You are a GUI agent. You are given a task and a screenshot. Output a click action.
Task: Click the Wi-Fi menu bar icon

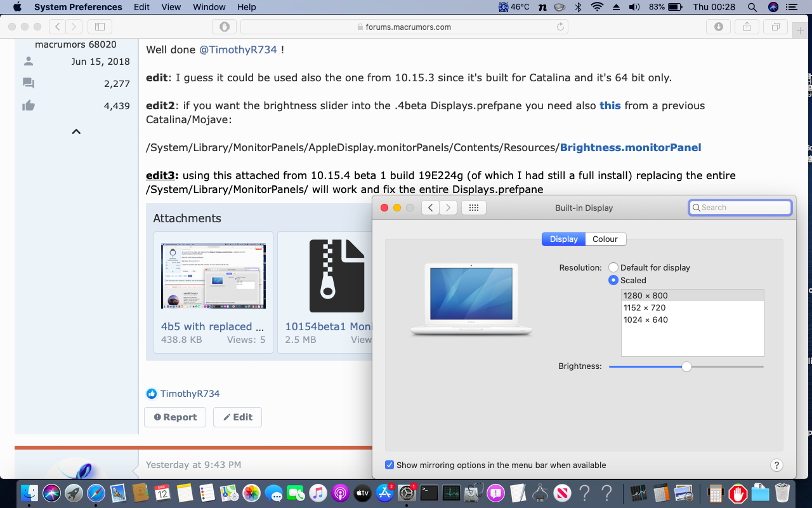coord(596,7)
